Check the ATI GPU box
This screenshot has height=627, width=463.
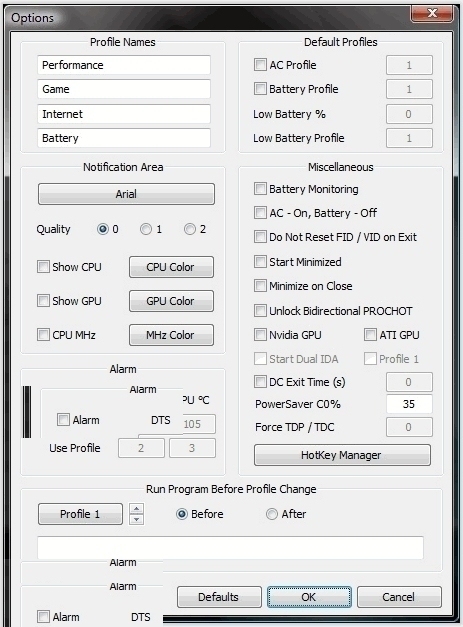pos(370,335)
